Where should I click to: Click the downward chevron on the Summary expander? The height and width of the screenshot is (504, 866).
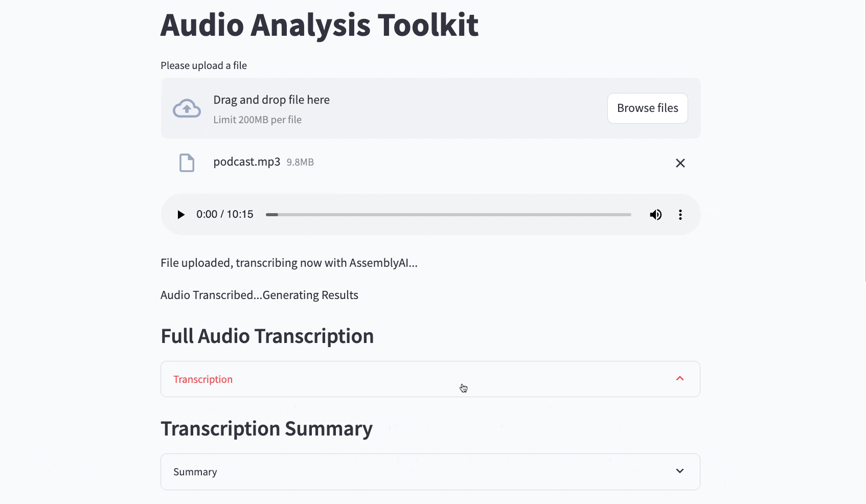tap(680, 471)
